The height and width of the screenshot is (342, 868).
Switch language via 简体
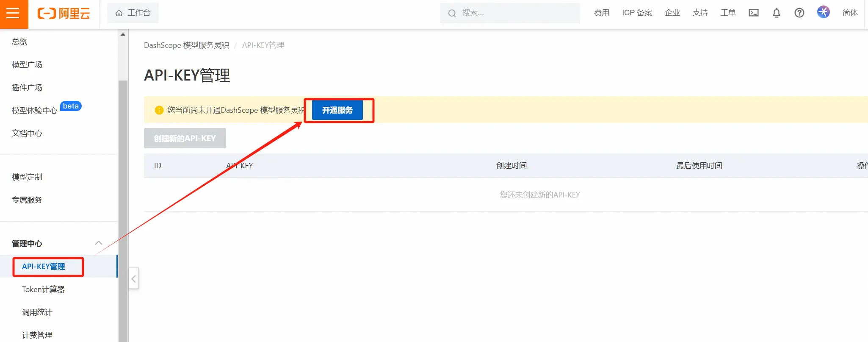pyautogui.click(x=850, y=13)
